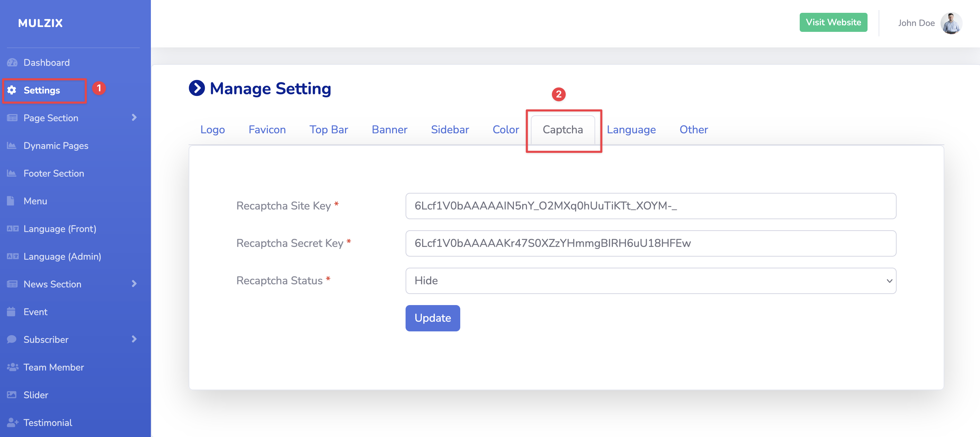Click the Slider image icon
The height and width of the screenshot is (437, 980).
(12, 395)
